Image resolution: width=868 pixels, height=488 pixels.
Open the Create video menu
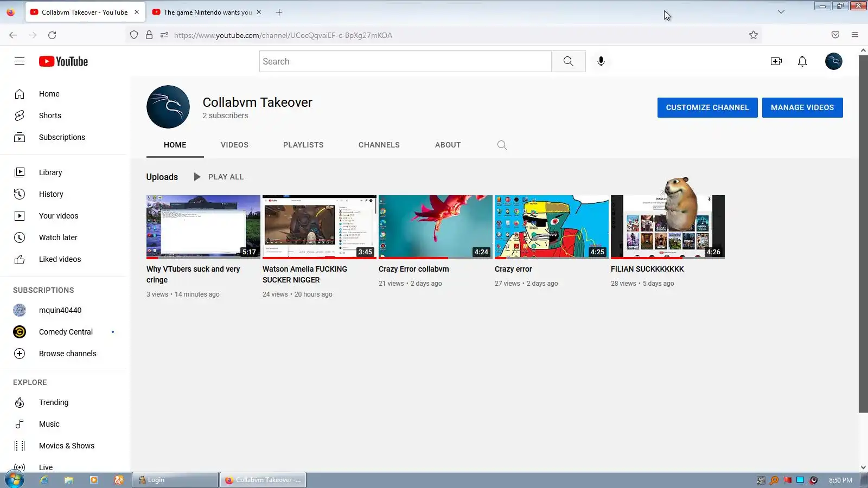click(776, 61)
